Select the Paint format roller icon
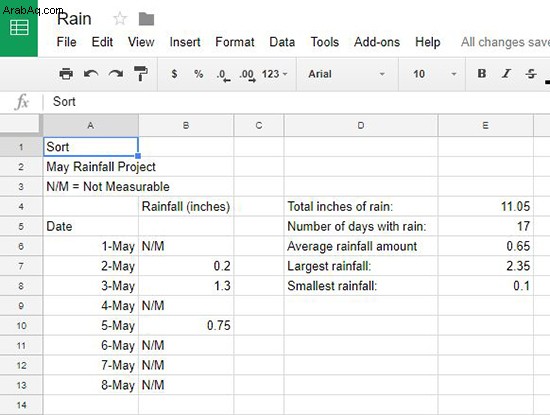550x415 pixels. (x=141, y=74)
